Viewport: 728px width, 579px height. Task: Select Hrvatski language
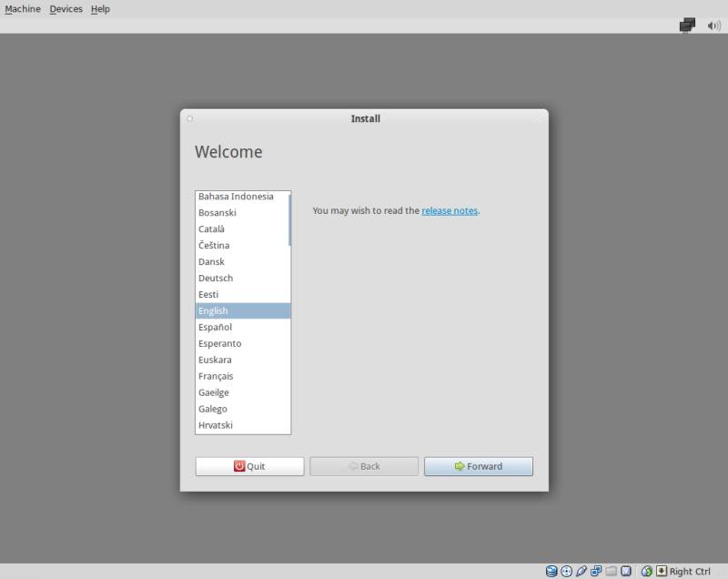243,425
